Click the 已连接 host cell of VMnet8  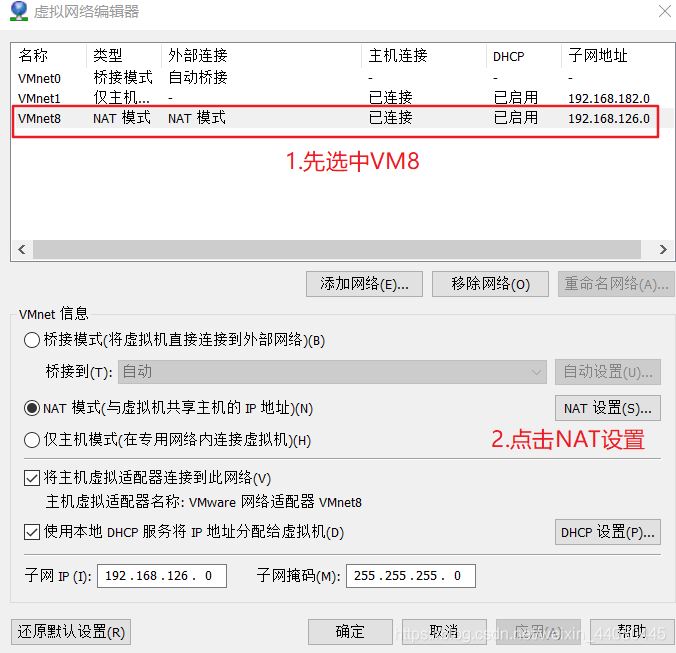point(391,118)
